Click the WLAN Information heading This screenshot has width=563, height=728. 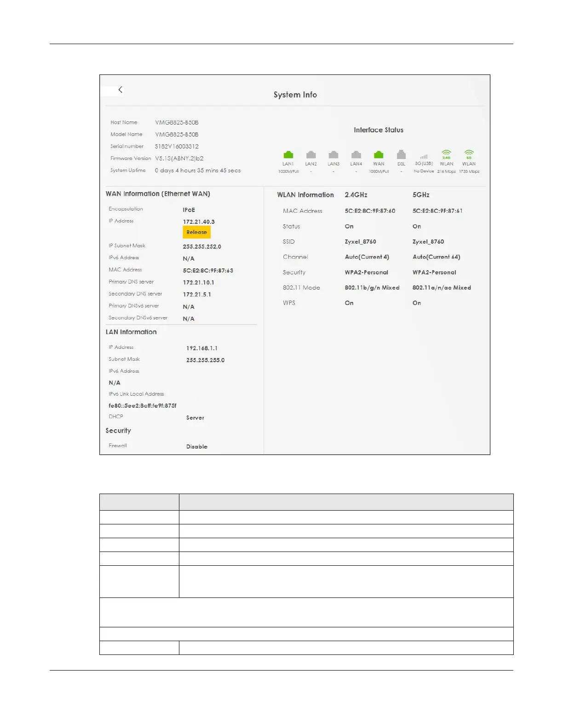pyautogui.click(x=305, y=195)
